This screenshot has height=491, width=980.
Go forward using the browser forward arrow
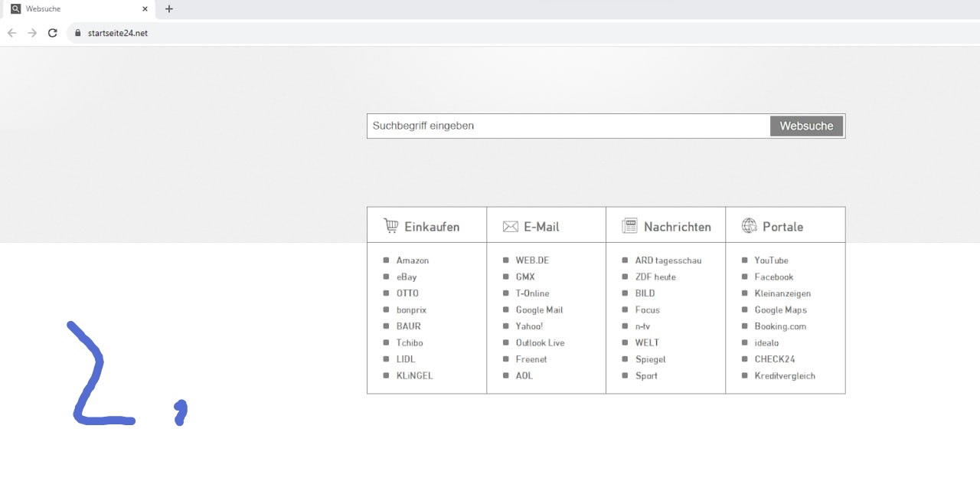tap(32, 33)
